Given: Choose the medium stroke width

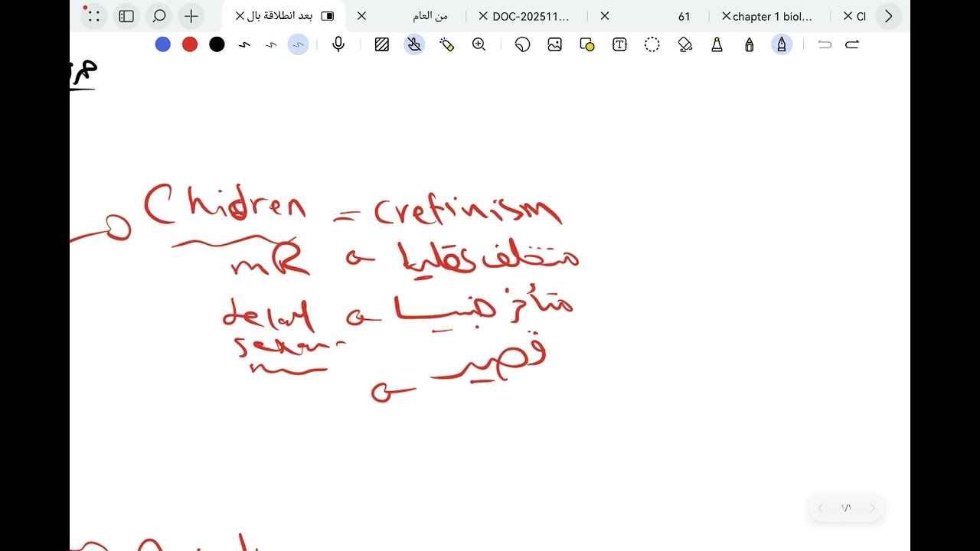Looking at the screenshot, I should (x=271, y=45).
